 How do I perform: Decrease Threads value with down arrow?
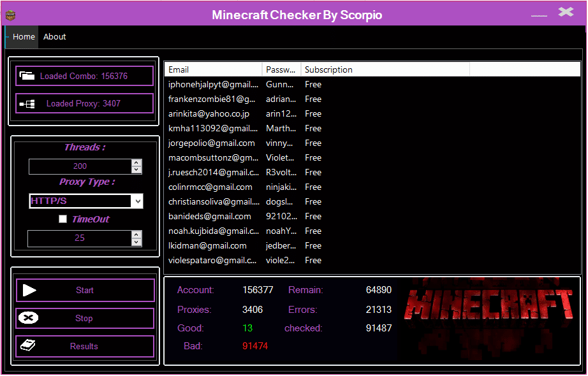136,170
